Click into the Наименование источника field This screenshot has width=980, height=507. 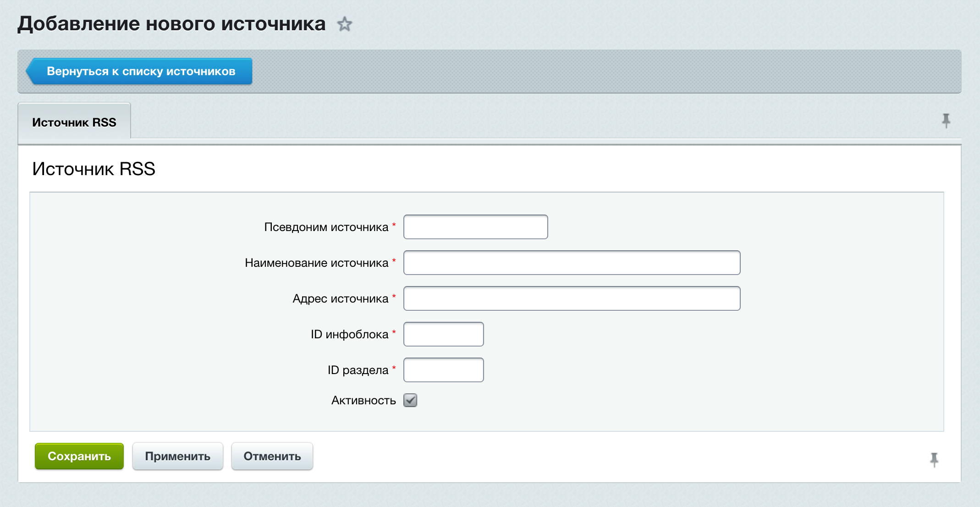coord(572,263)
